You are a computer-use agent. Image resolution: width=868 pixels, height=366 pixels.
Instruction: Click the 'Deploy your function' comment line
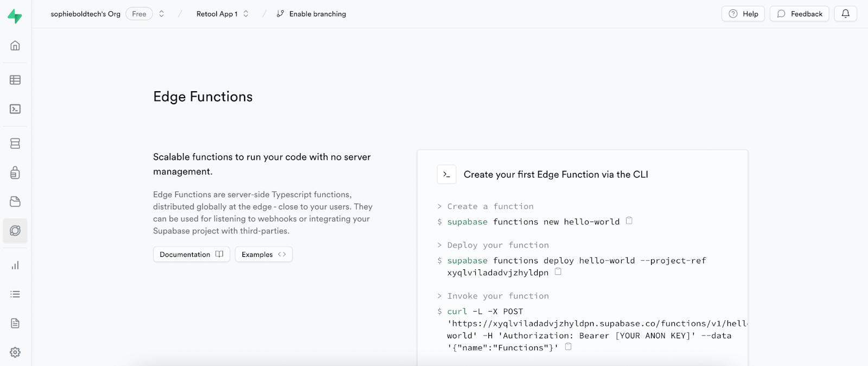pyautogui.click(x=498, y=245)
